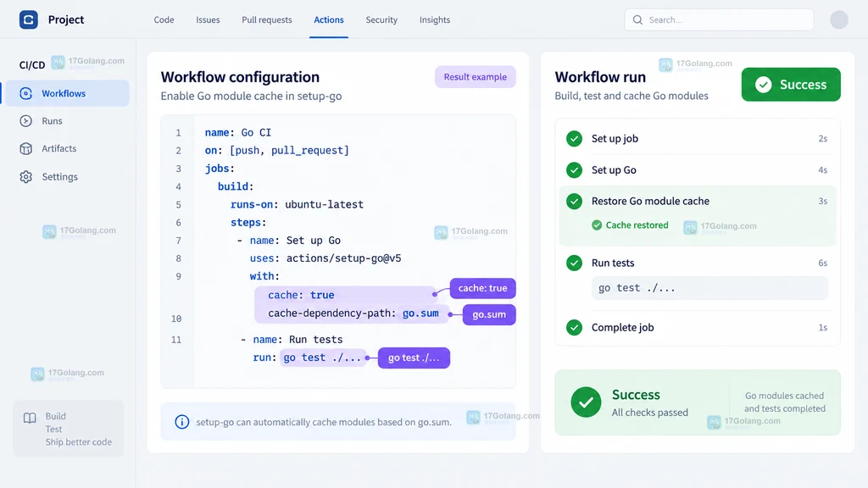
Task: Open the Issues tab
Action: click(x=208, y=20)
